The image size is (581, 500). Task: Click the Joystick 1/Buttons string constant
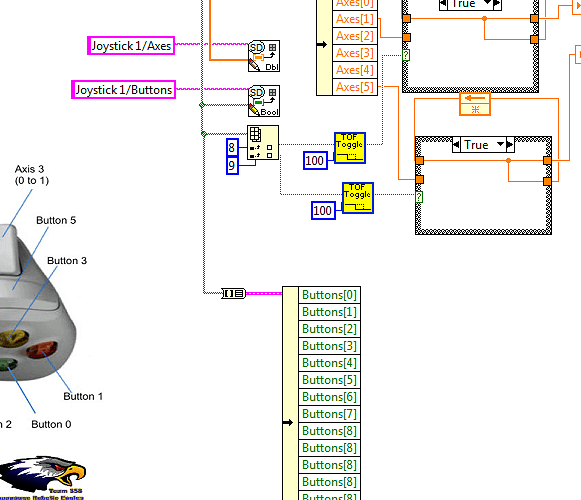123,90
